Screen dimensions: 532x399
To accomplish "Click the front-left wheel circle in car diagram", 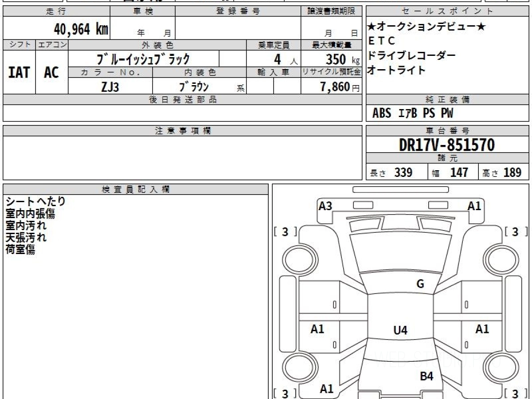I will [297, 258].
